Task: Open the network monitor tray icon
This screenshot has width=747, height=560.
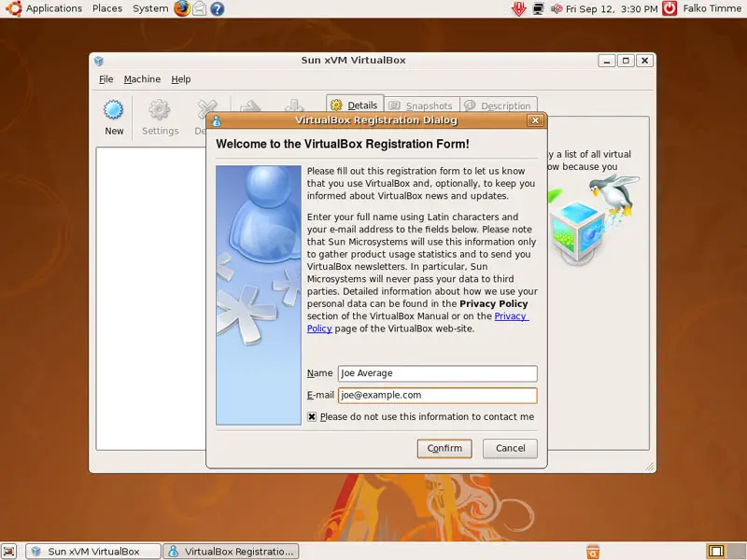Action: (539, 8)
